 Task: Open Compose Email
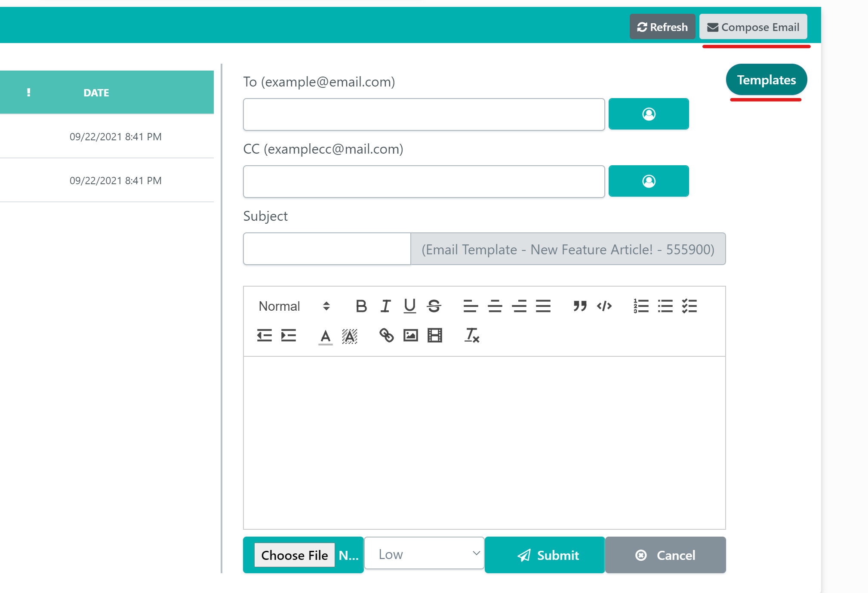(753, 27)
